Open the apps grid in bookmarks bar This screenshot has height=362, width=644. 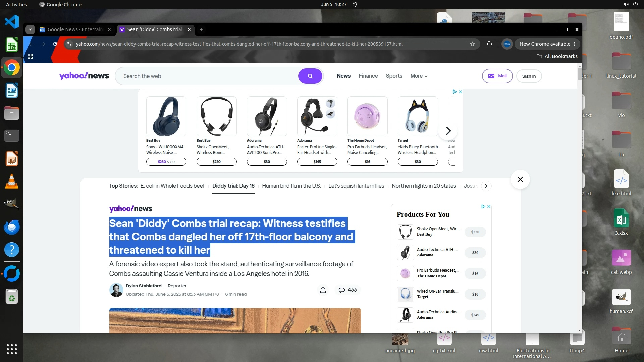(30, 56)
